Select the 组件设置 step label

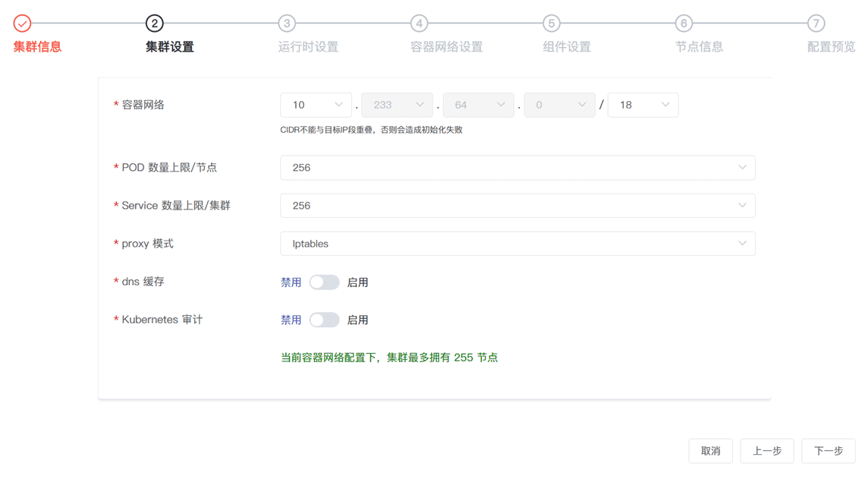click(x=566, y=46)
